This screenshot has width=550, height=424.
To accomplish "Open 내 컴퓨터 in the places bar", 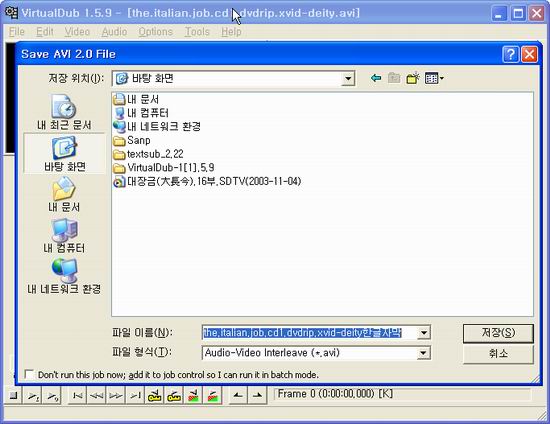I will pyautogui.click(x=64, y=236).
